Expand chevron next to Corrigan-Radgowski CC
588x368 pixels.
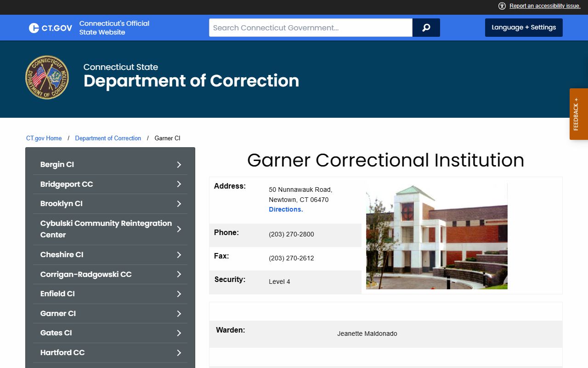coord(179,274)
